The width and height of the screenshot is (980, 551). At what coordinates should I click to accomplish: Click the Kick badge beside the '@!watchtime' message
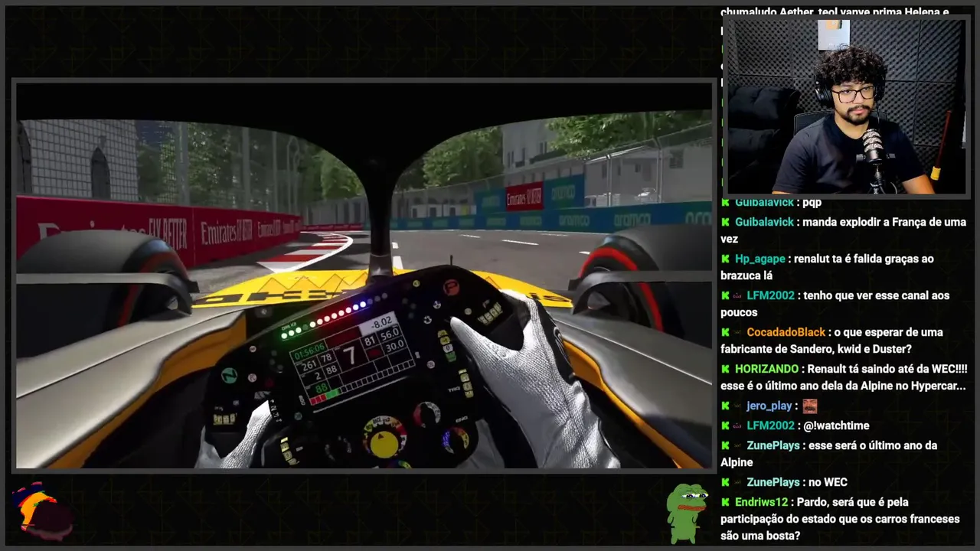[x=725, y=425]
